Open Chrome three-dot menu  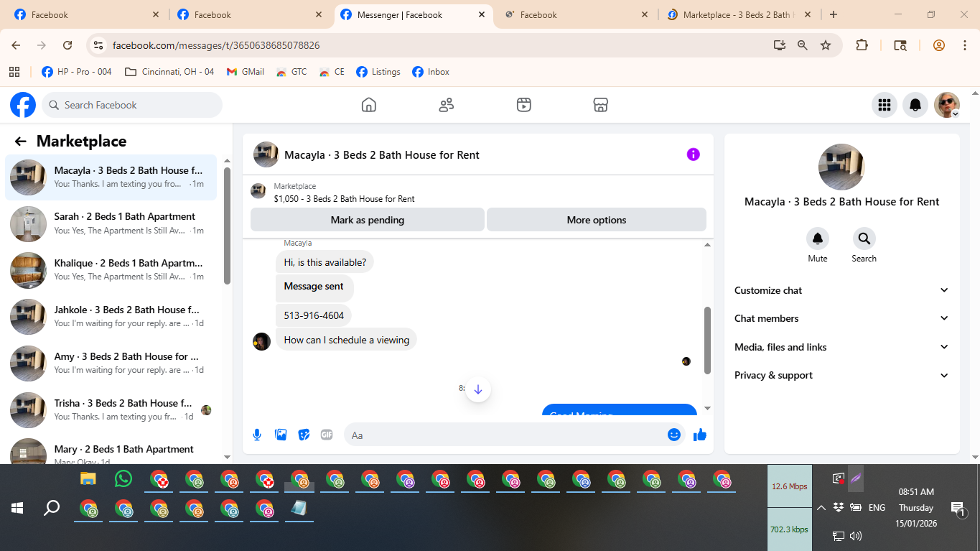(964, 45)
